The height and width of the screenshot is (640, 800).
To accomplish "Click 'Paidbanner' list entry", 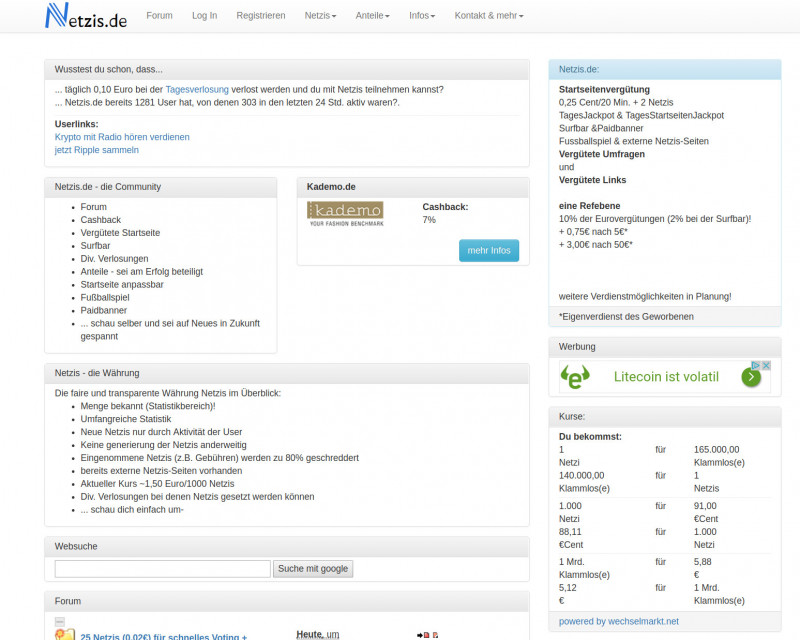I will click(x=104, y=310).
